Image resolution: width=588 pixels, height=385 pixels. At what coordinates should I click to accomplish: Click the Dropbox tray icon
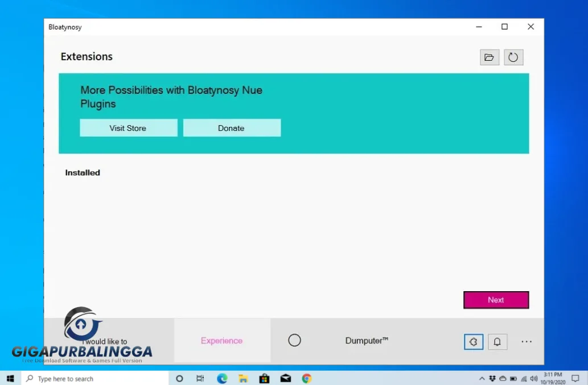(492, 379)
